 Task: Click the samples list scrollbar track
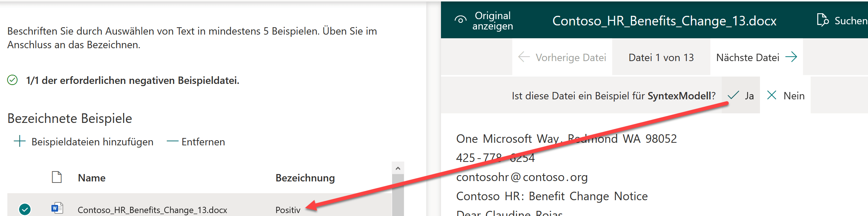398,195
